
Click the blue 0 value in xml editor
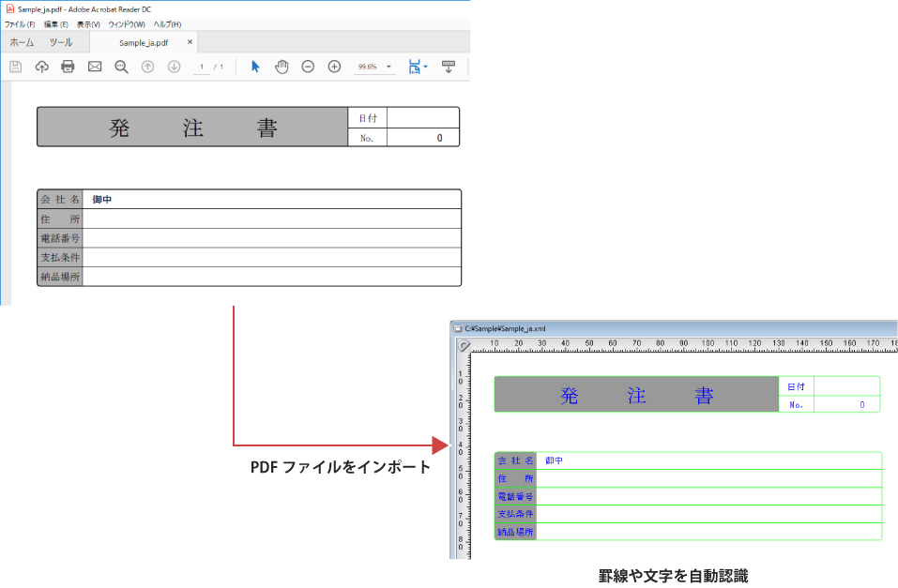(862, 405)
